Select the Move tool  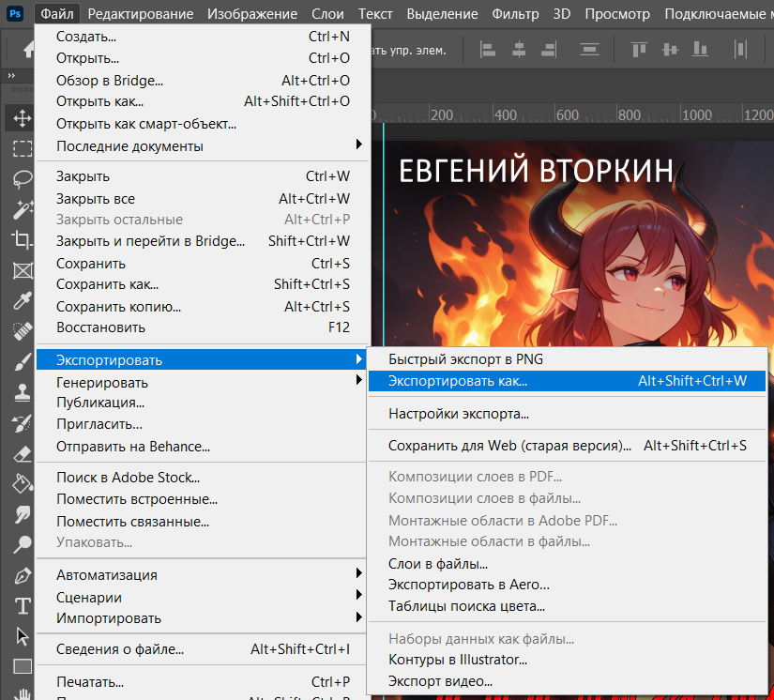pyautogui.click(x=22, y=118)
